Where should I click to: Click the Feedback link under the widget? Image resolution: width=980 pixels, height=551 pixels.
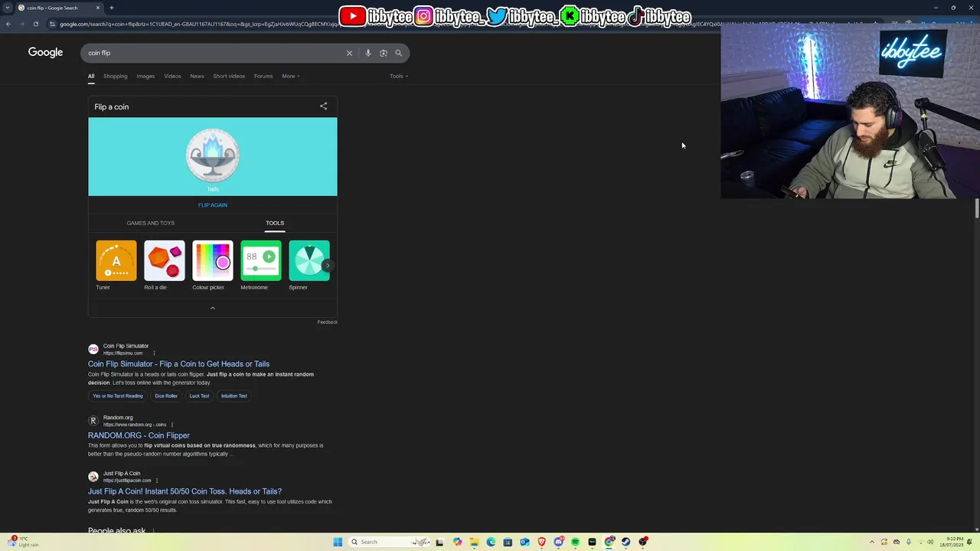pyautogui.click(x=327, y=322)
